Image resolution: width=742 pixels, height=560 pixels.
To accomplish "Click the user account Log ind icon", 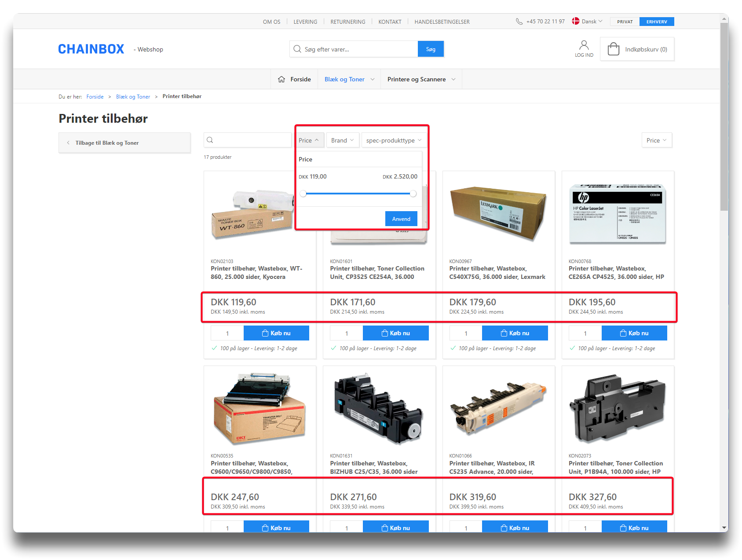I will click(x=584, y=45).
